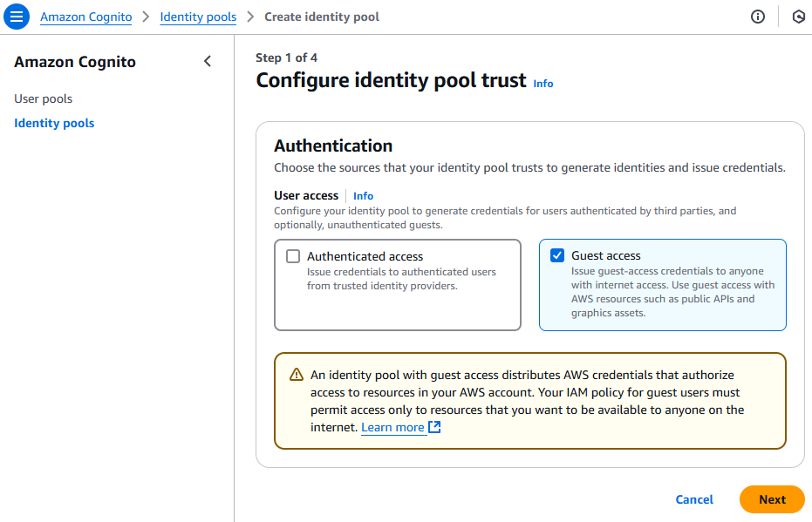Open Identity pools in the sidebar
This screenshot has width=812, height=522.
(x=54, y=123)
